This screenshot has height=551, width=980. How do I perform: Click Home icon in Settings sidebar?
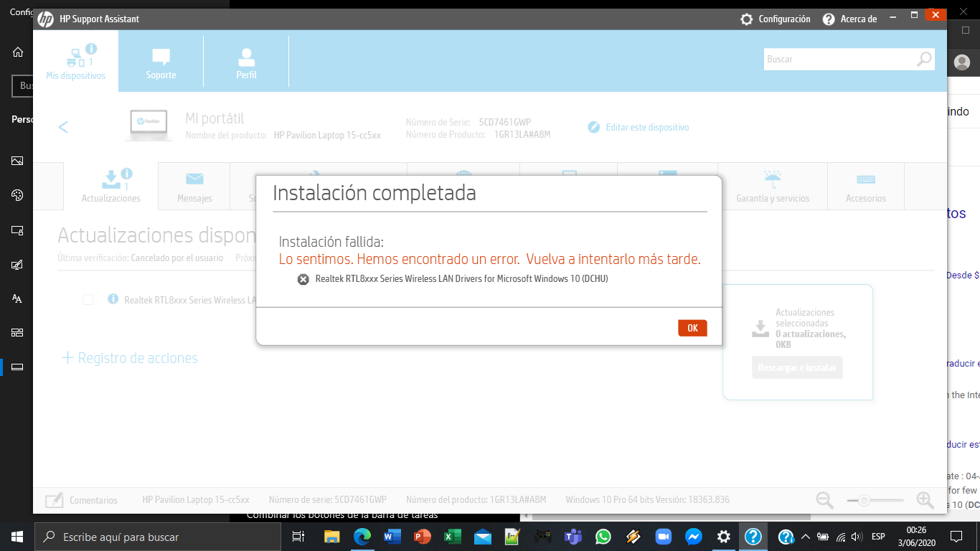point(17,52)
